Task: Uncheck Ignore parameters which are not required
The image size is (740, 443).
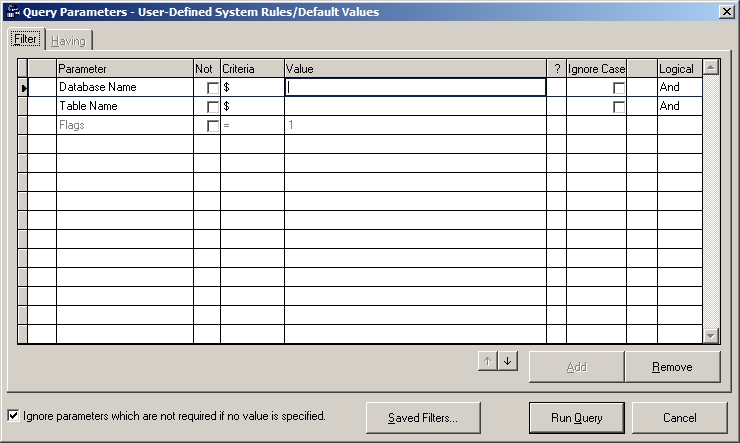Action: point(13,415)
